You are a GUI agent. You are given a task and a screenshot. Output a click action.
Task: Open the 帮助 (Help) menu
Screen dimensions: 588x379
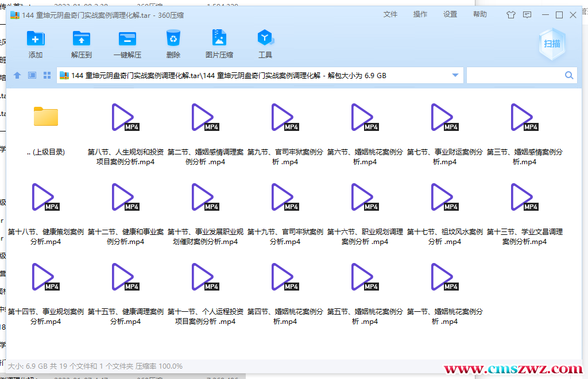pos(479,15)
